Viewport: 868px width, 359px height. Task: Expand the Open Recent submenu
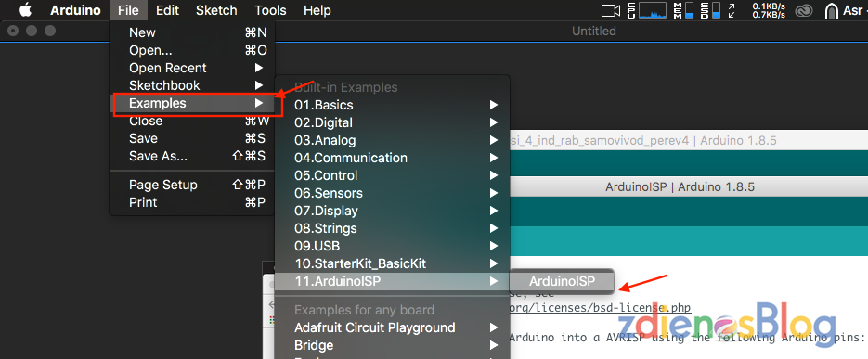click(x=192, y=68)
